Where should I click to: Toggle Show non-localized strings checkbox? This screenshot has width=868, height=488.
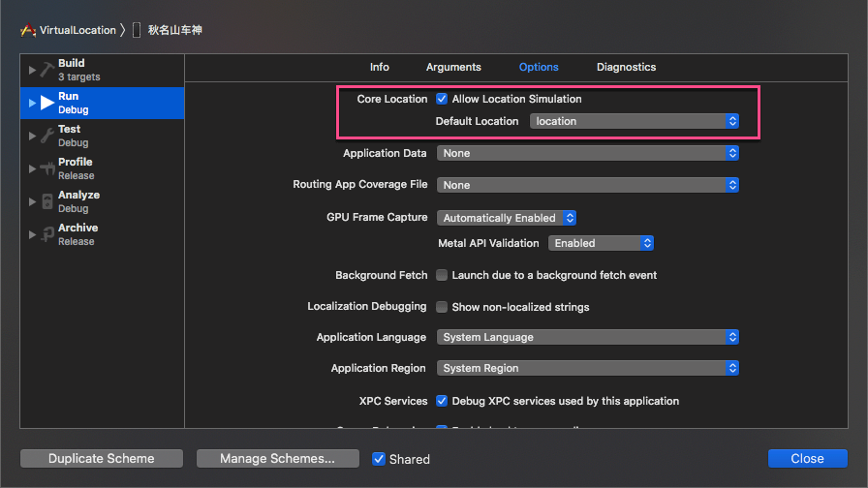coord(442,307)
